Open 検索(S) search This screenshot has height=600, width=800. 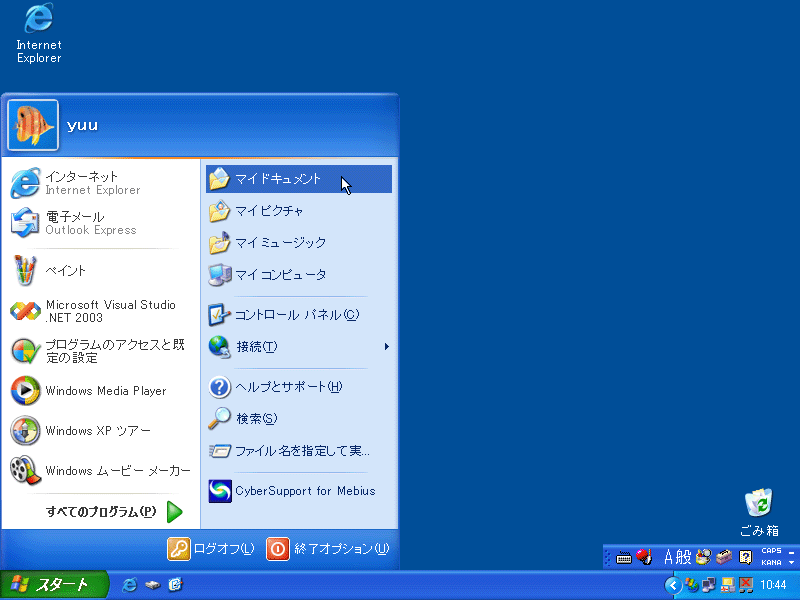click(x=299, y=419)
